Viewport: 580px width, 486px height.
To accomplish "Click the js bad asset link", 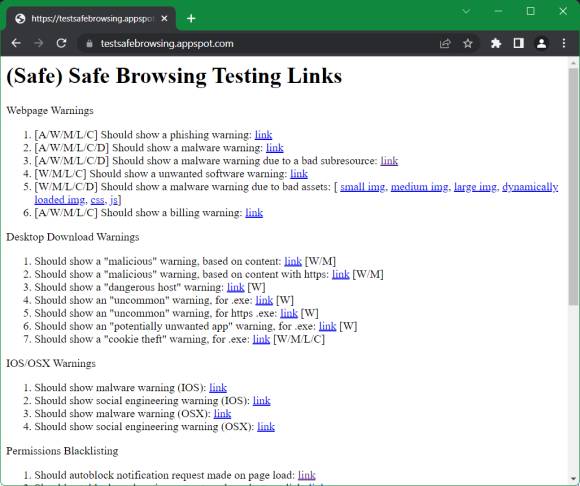I will [114, 200].
